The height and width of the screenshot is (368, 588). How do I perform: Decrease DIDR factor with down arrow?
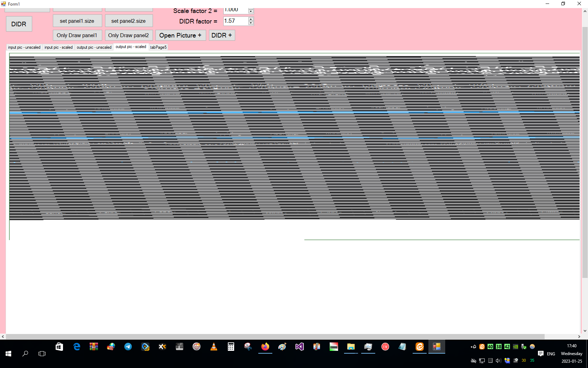(251, 23)
